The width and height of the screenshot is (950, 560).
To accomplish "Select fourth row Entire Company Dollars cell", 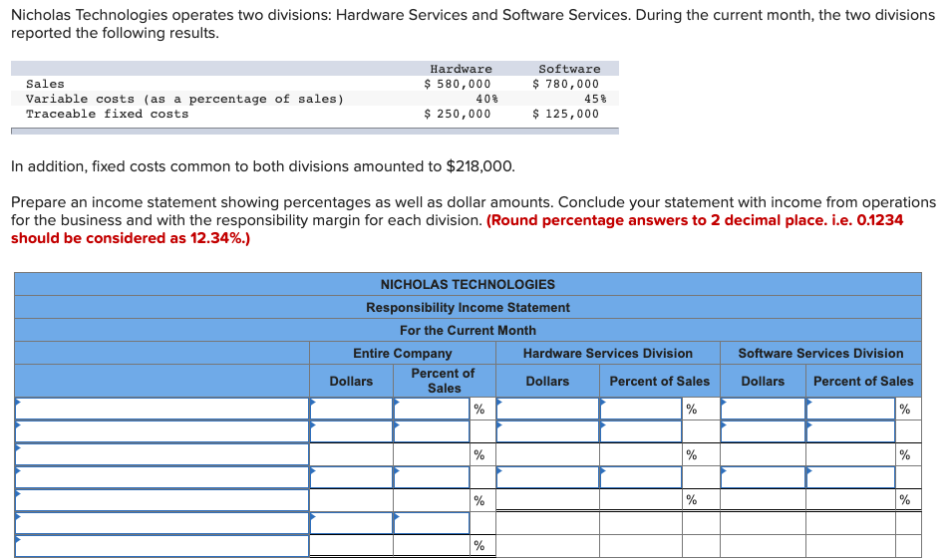I will tap(352, 477).
